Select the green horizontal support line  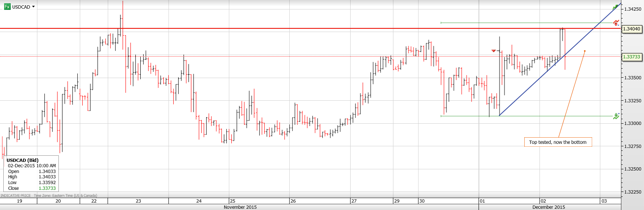[x=535, y=116]
